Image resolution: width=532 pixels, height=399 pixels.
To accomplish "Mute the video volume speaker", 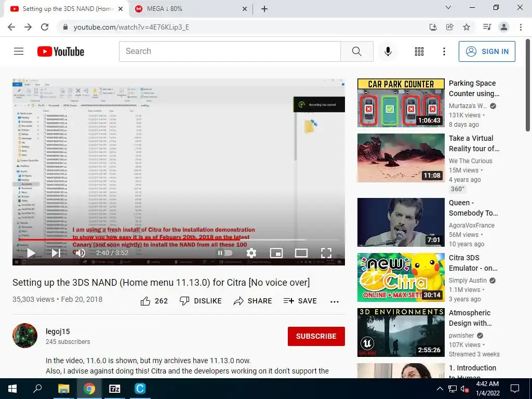I will [81, 253].
